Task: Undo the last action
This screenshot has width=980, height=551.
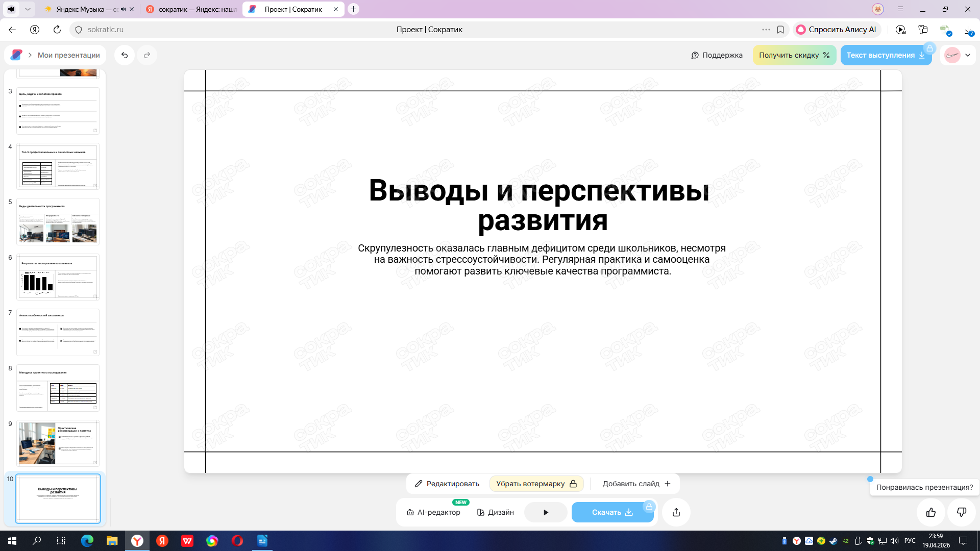Action: (x=125, y=55)
